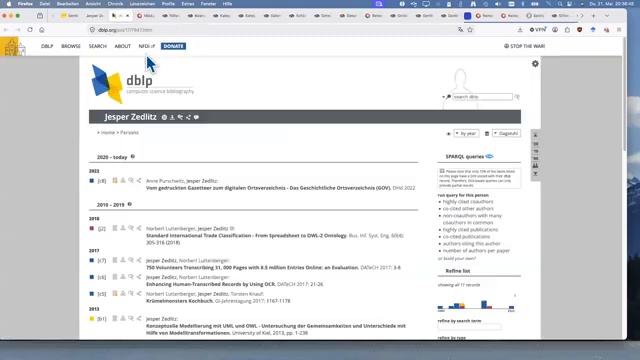Open the BROWSE menu in dblp navigation
Screen dimensions: 640x360
(x=71, y=46)
